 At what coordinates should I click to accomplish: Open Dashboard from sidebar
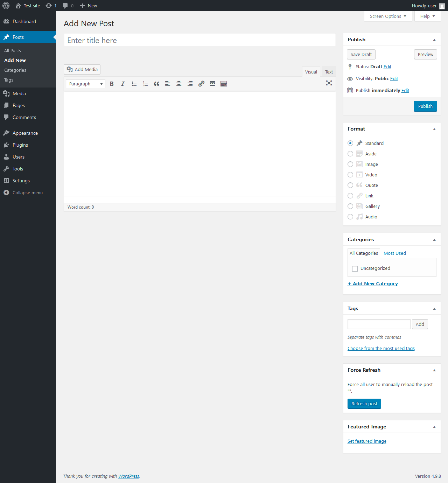28,21
